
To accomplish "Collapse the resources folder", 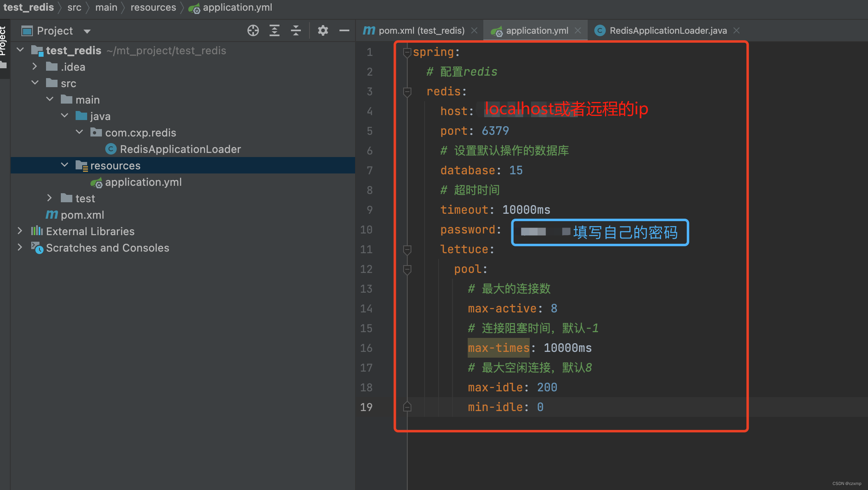I will pos(65,165).
